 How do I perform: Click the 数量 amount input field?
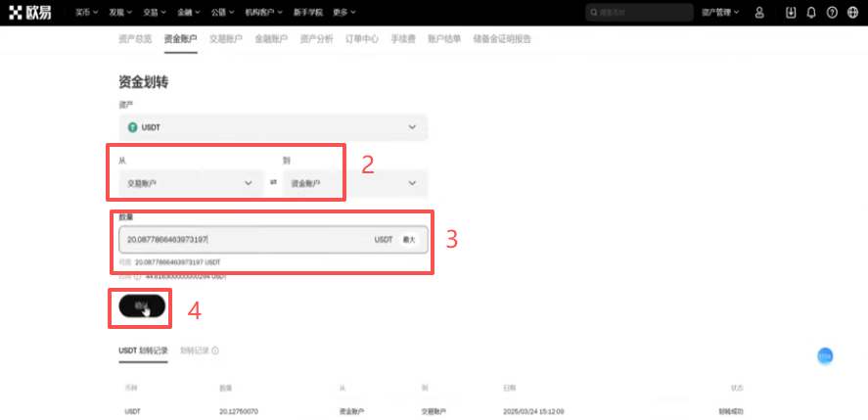[273, 240]
